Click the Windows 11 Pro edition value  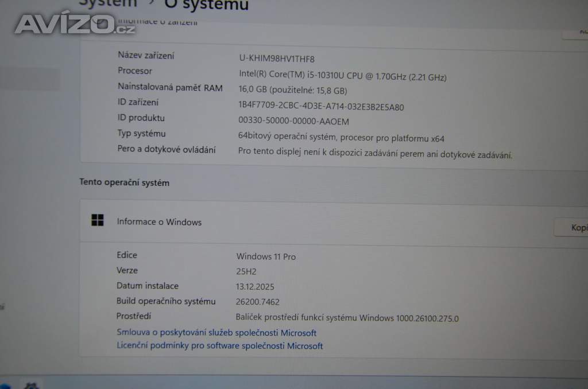[266, 256]
